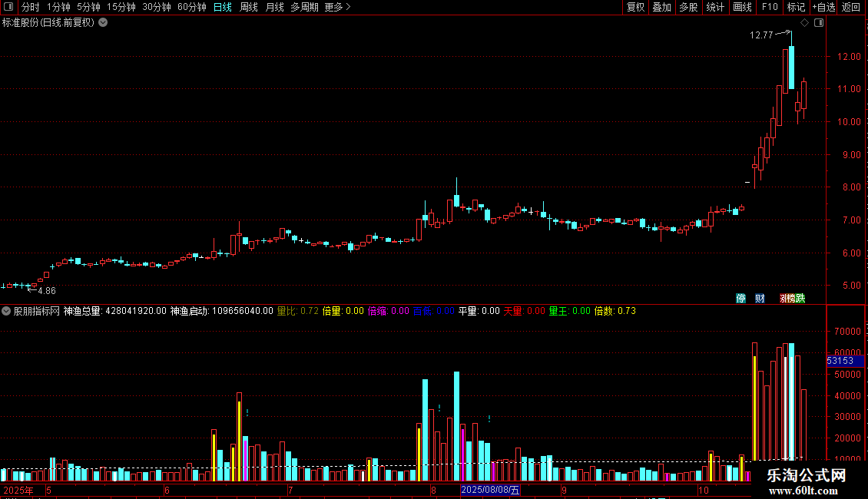Viewport: 868px width, 499px height.
Task: Click the red 天量 0.00 readout
Action: pos(524,311)
